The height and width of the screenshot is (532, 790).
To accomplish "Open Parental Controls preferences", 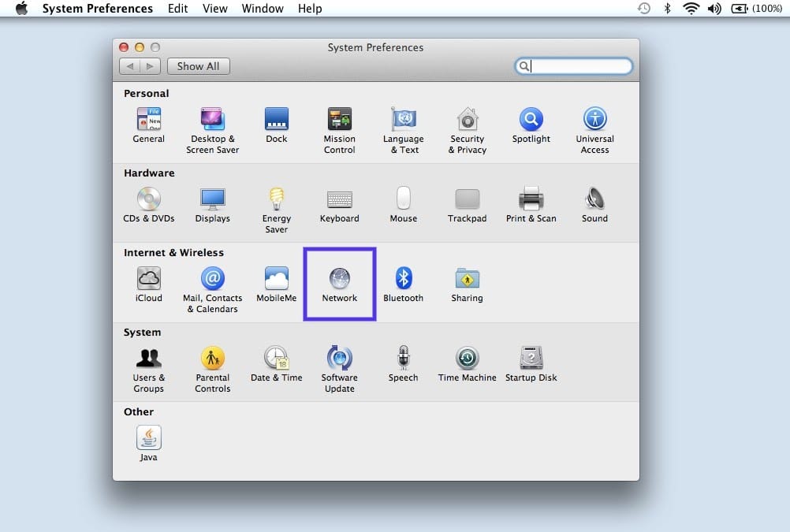I will click(212, 357).
